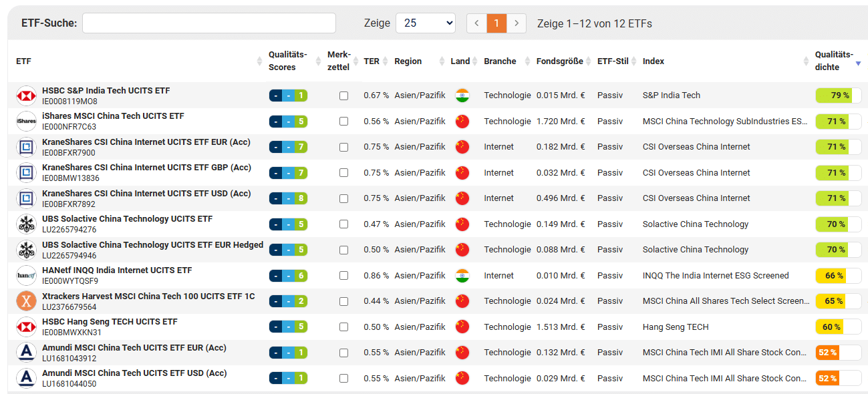The height and width of the screenshot is (394, 868).
Task: Click the HSBC logo beside India Tech ETF
Action: tap(26, 95)
